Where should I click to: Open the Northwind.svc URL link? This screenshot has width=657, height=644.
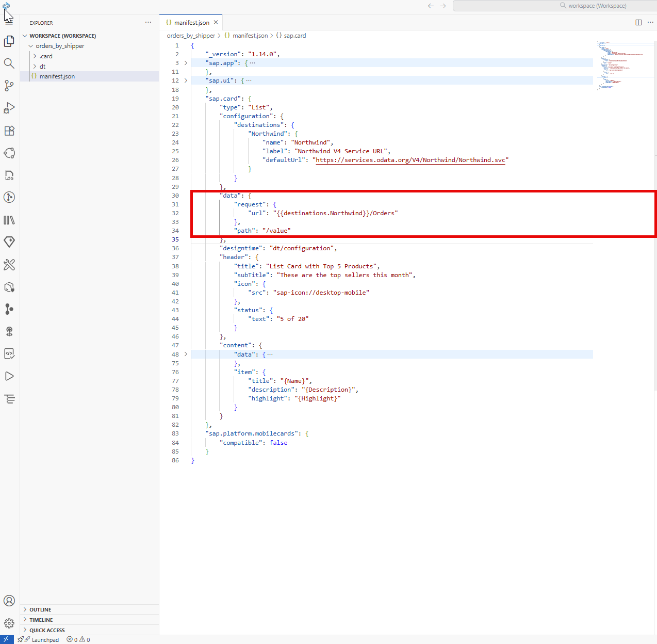click(410, 160)
